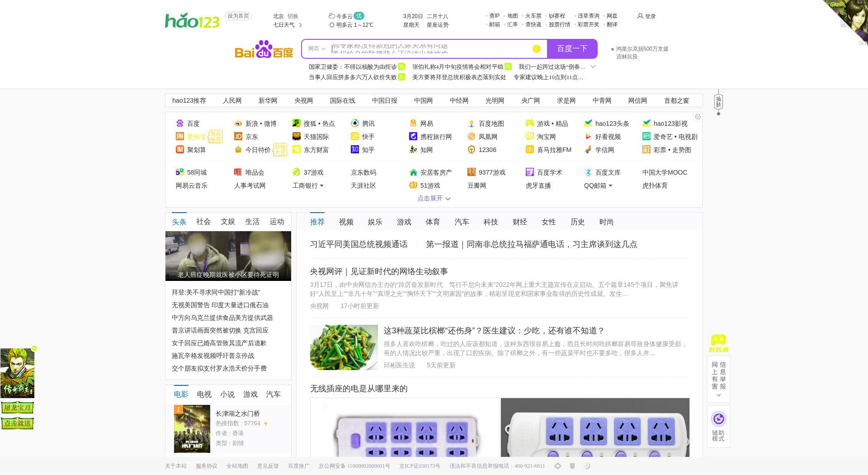Open article 无线插座的电是从哪里来的
The width and height of the screenshot is (868, 475).
click(359, 389)
